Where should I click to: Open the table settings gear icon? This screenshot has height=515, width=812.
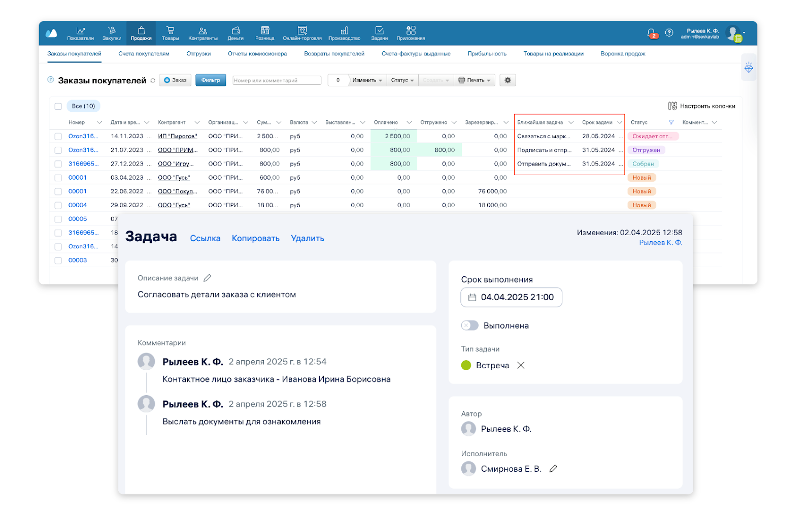[x=507, y=80]
